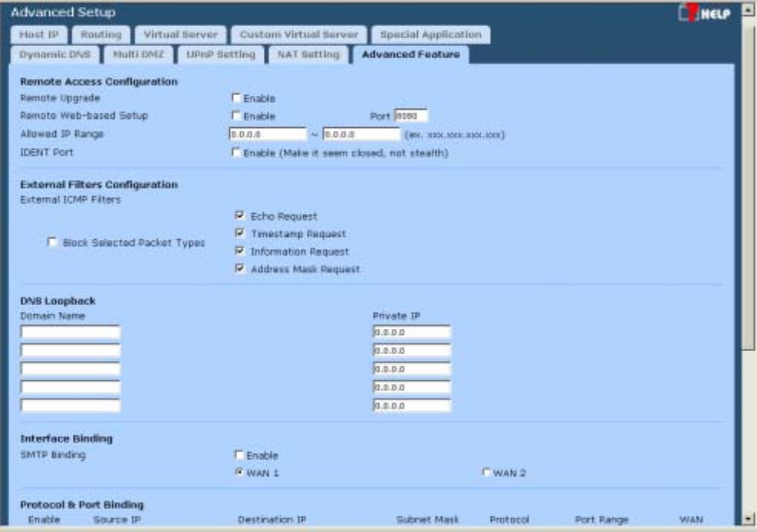Click the third Private IP field
The height and width of the screenshot is (532, 757).
click(412, 369)
